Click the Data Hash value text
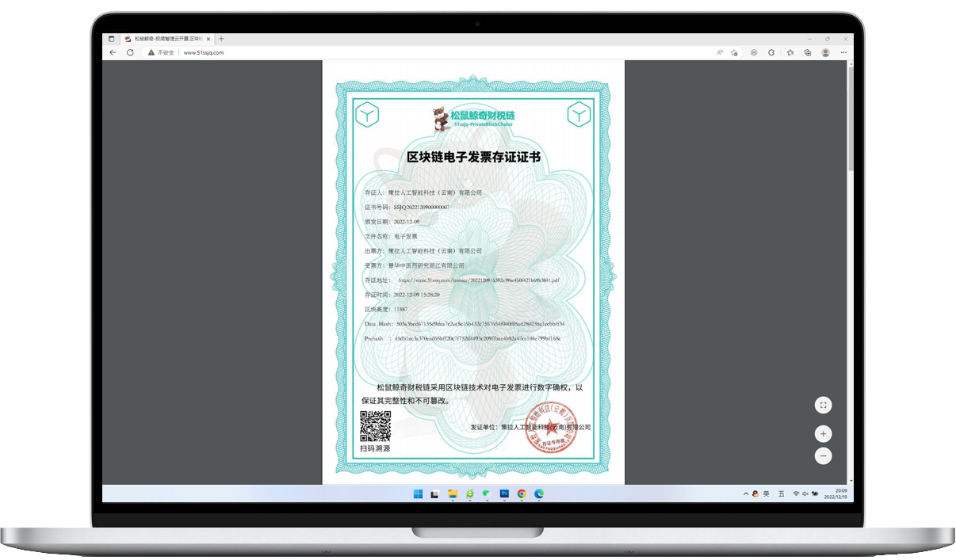Image resolution: width=956 pixels, height=560 pixels. click(x=480, y=323)
